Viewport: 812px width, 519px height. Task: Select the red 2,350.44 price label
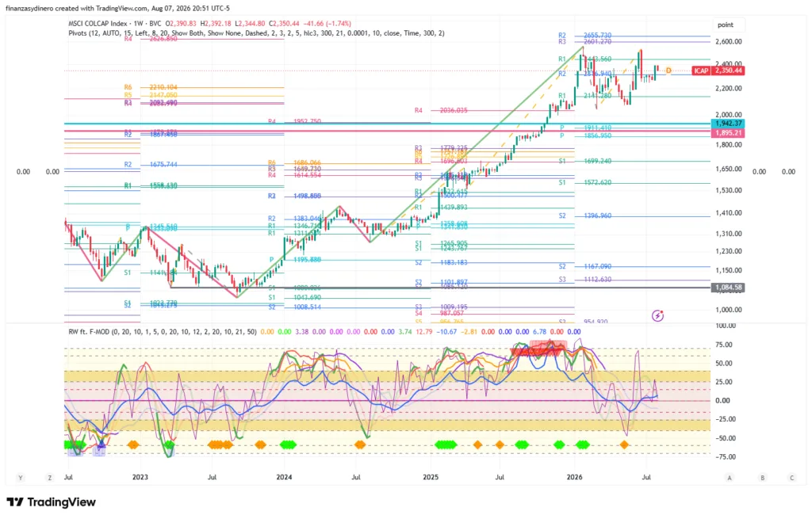pos(728,71)
